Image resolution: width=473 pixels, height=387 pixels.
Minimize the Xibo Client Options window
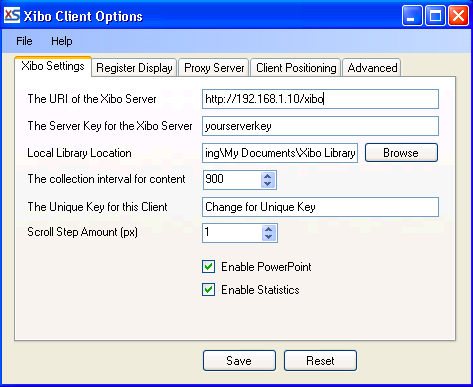click(412, 16)
